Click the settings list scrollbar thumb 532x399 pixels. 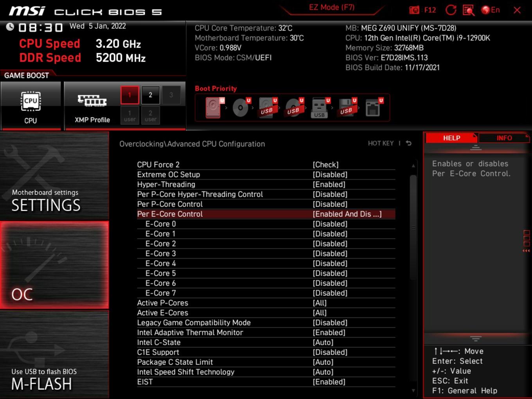413,227
